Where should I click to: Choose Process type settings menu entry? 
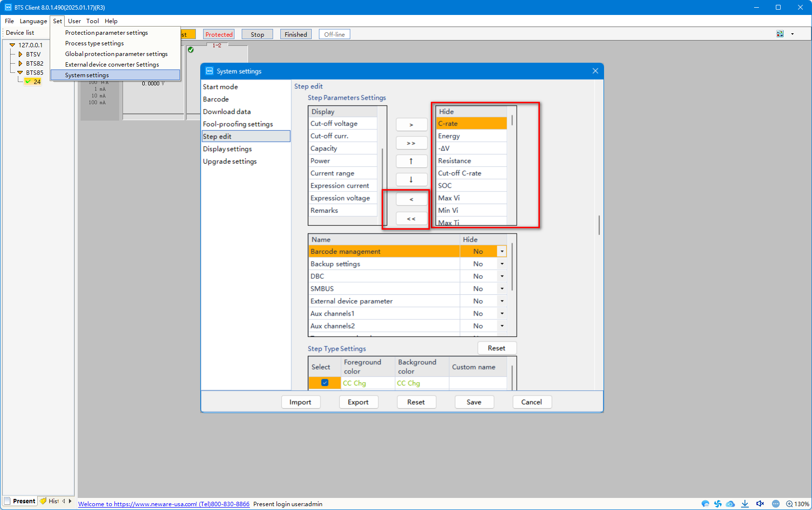pyautogui.click(x=116, y=43)
